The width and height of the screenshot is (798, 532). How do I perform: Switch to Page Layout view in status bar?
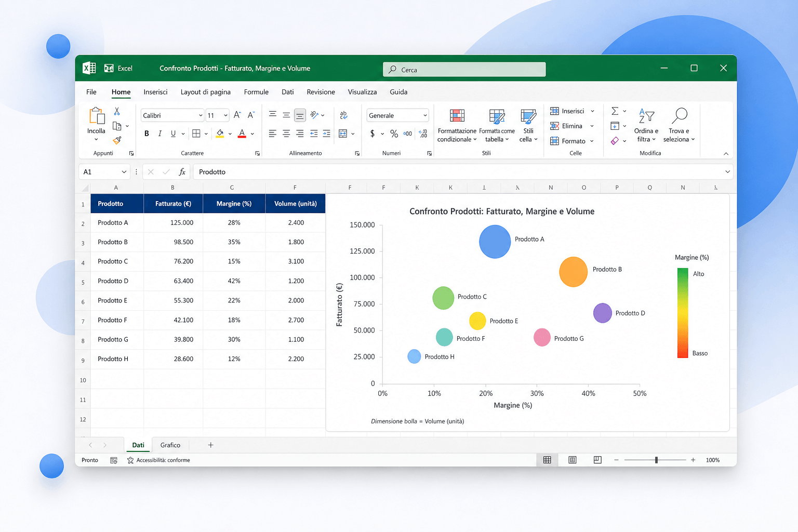point(573,460)
